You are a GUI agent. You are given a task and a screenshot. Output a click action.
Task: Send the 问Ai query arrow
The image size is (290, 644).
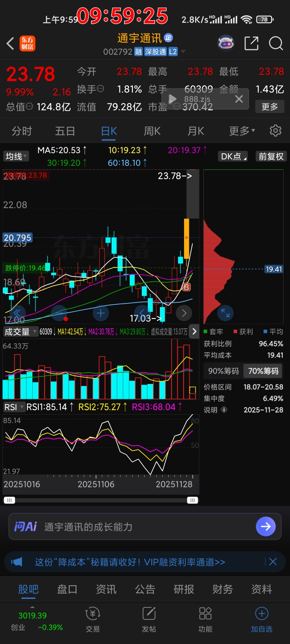click(x=266, y=526)
